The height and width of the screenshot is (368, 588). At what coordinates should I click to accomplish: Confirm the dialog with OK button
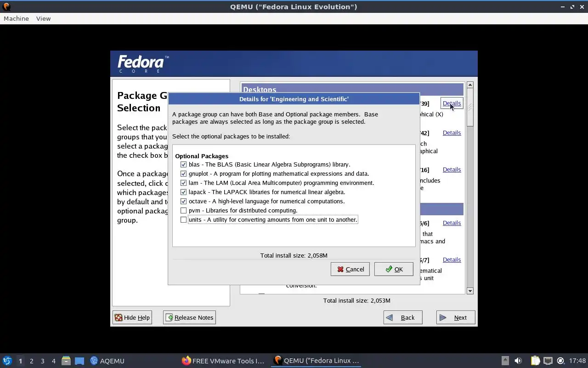[394, 269]
